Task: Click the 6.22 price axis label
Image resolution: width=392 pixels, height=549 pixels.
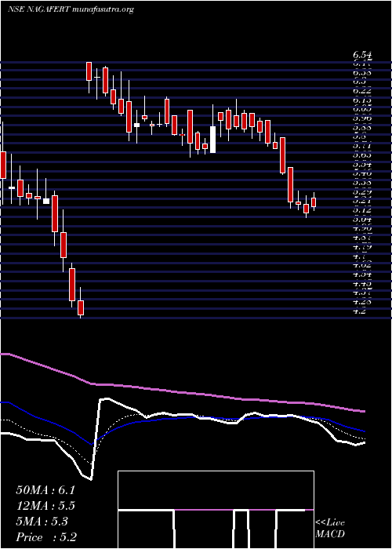Action: coord(362,91)
